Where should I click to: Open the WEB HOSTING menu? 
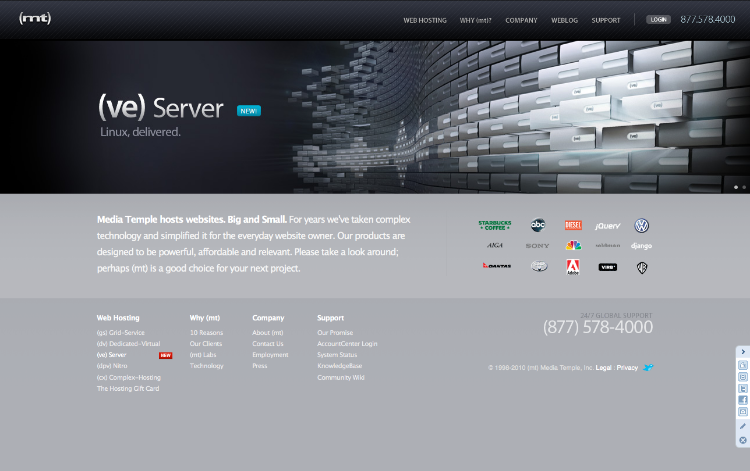[x=425, y=21]
